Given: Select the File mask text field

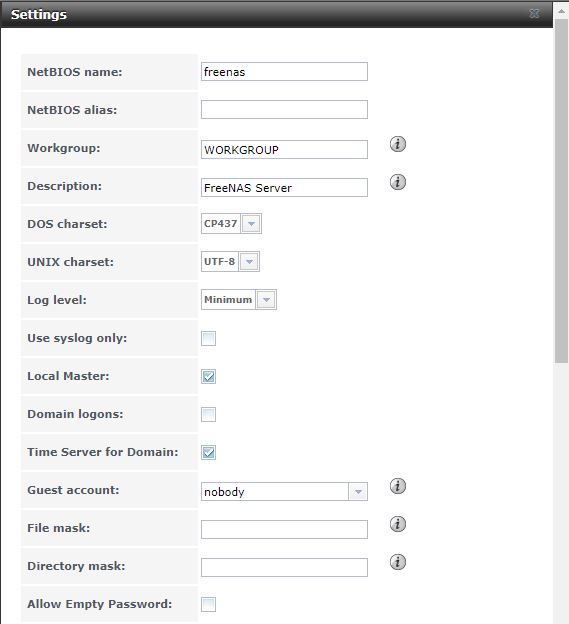Looking at the screenshot, I should click(284, 529).
